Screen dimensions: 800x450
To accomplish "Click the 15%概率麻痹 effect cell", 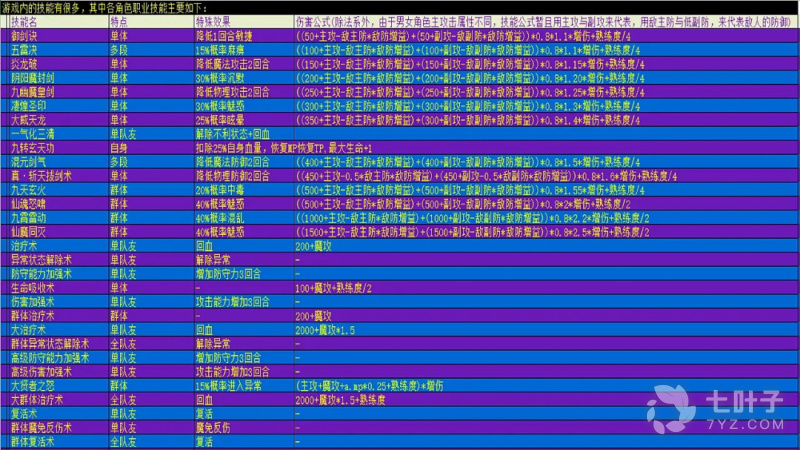I will click(x=222, y=47).
